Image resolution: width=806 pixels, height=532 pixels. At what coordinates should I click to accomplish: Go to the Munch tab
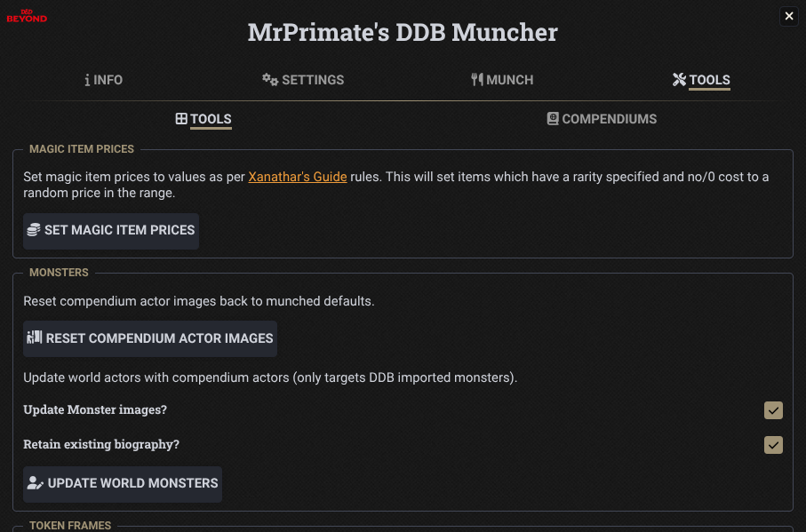tap(502, 80)
